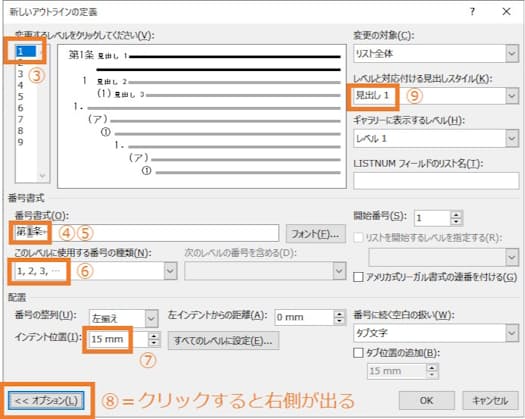Click the キャンセル button
Image resolution: width=525 pixels, height=419 pixels.
click(490, 400)
